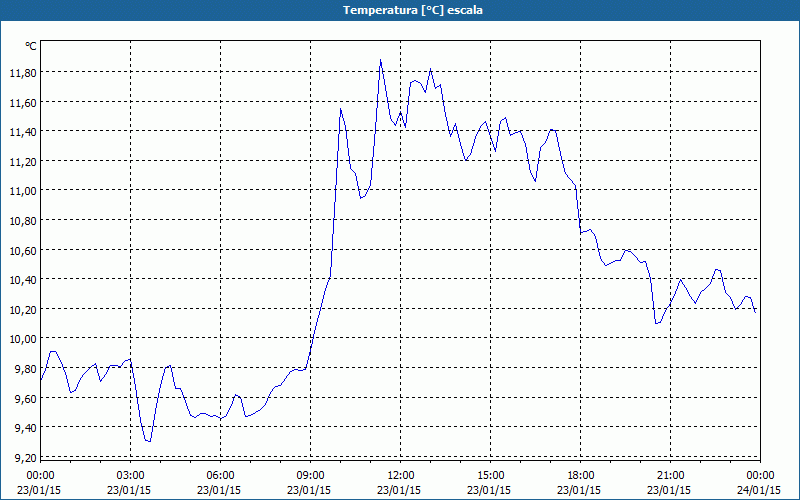Click the 00:00 label above 23/01/15
This screenshot has width=800, height=500.
click(40, 476)
